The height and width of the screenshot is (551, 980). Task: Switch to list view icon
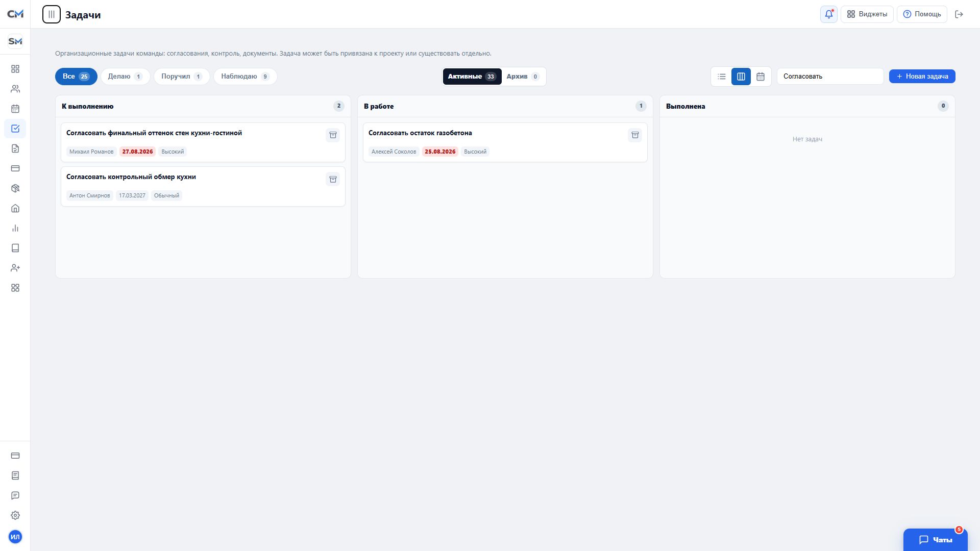[x=721, y=77]
